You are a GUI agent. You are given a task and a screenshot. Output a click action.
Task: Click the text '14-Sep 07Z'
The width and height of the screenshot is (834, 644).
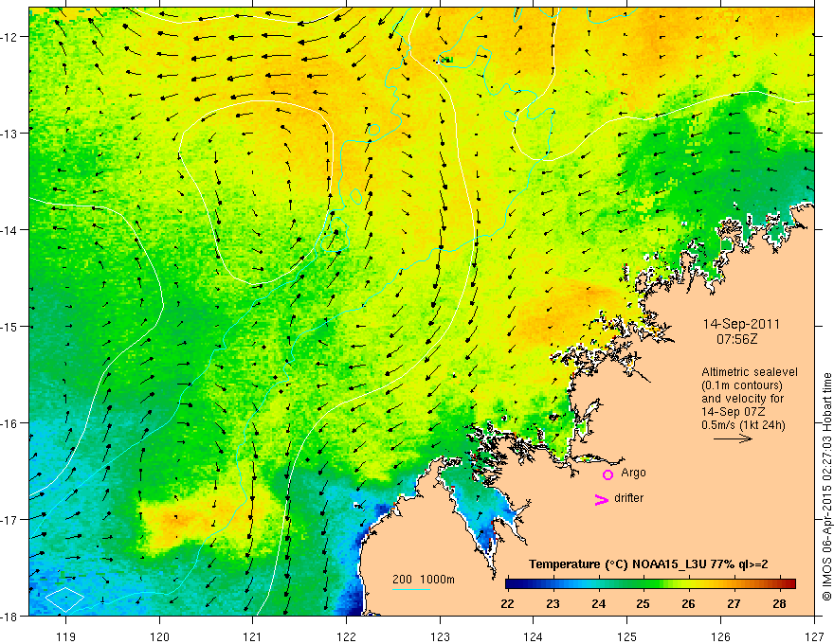(732, 412)
